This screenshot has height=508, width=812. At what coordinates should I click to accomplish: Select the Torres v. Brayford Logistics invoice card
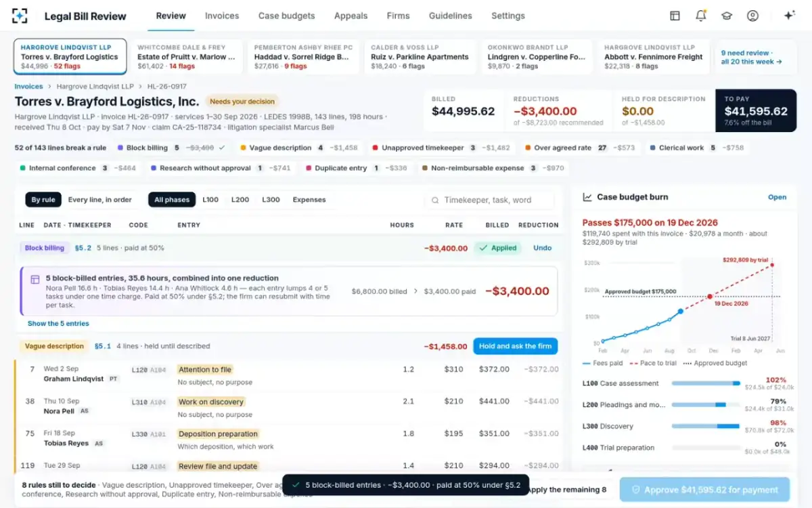(x=70, y=57)
